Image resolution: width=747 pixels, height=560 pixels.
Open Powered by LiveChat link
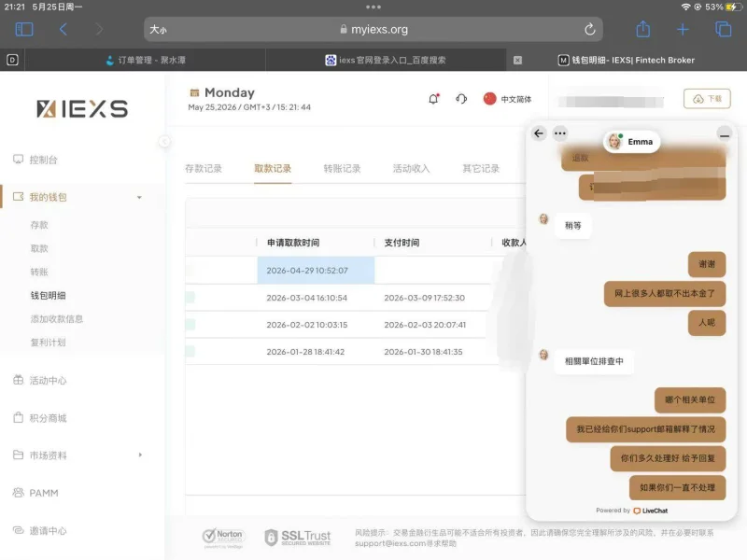[632, 511]
